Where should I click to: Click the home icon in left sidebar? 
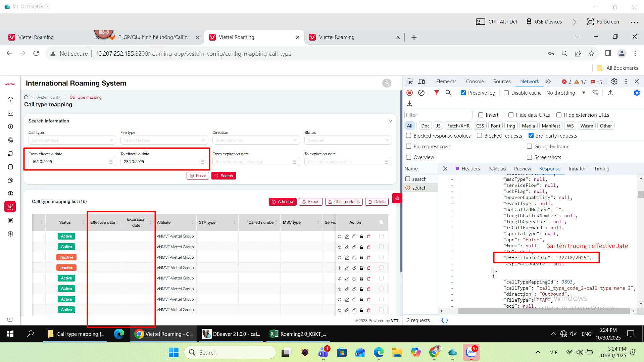tap(10, 100)
